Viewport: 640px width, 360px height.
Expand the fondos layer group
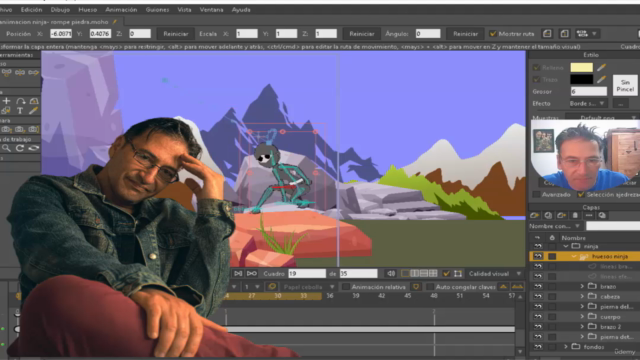point(566,347)
